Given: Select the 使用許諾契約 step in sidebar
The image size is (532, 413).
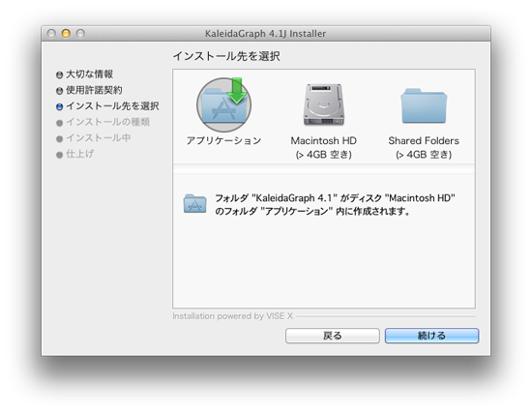Looking at the screenshot, I should point(94,90).
